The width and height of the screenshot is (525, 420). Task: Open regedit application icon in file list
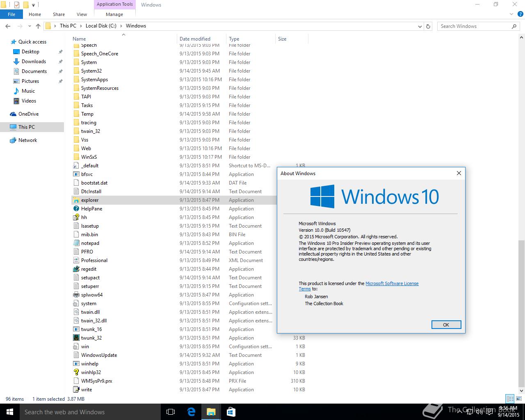point(76,269)
